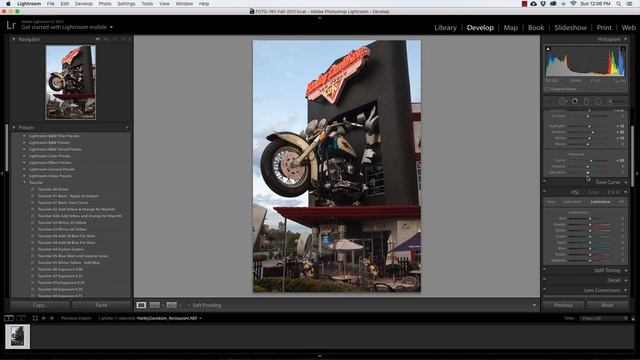Open the Get started with Lightroom mobile dropdown
640x360 pixels.
click(111, 27)
